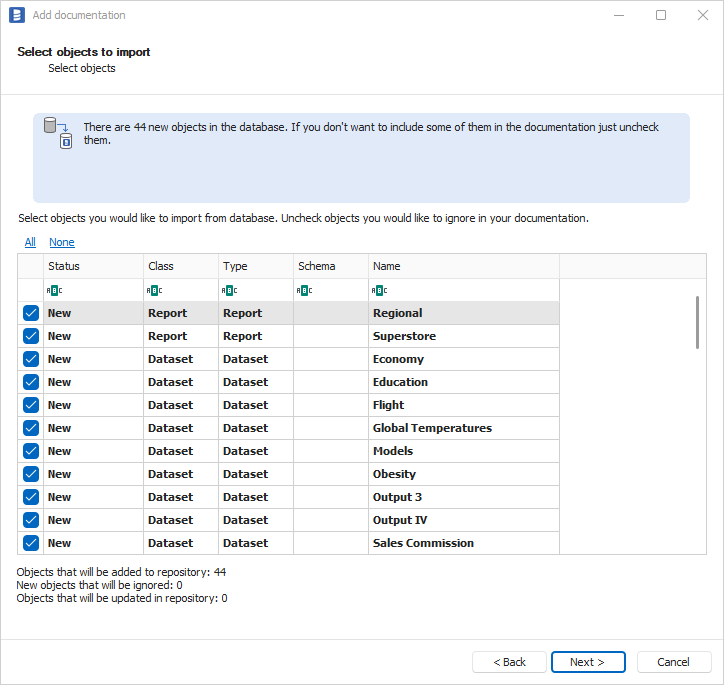
Task: Deselect the Superstore report checkbox
Action: 30,336
